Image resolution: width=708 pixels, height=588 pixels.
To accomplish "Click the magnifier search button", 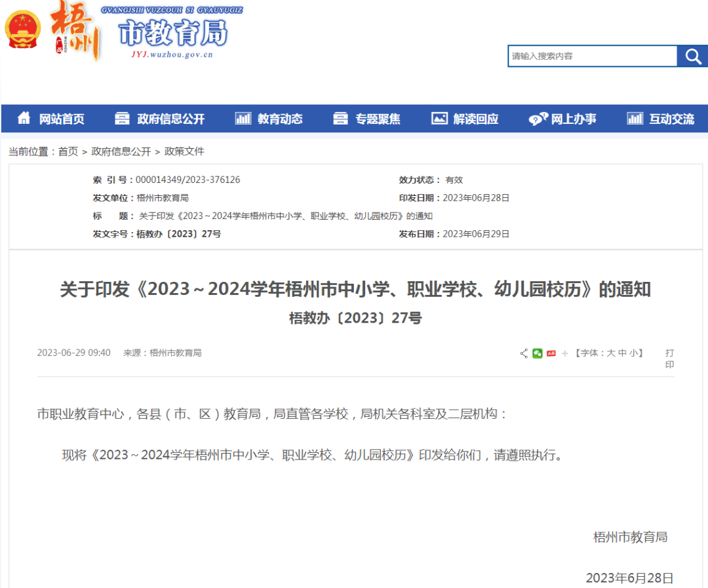I will (693, 56).
